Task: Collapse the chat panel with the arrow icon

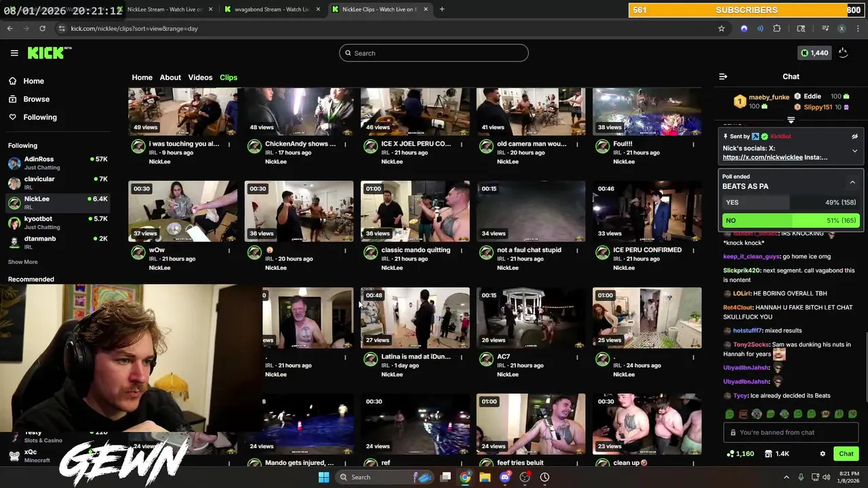Action: [723, 77]
